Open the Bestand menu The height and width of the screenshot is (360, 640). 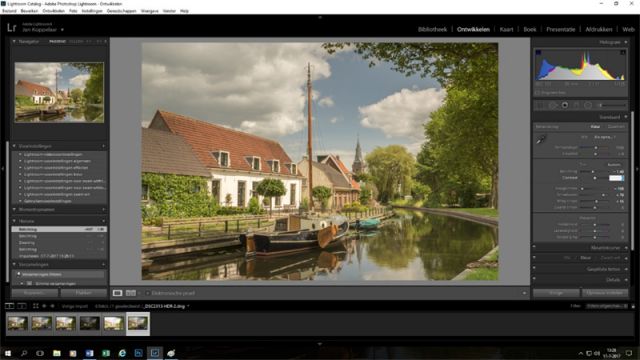pyautogui.click(x=9, y=11)
